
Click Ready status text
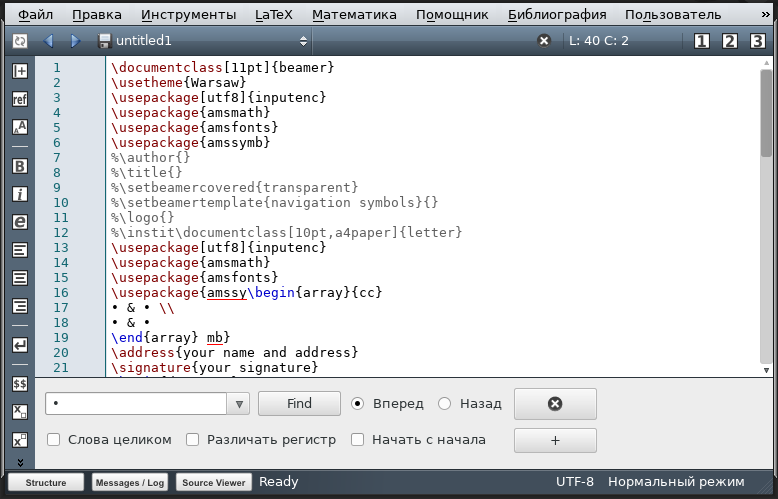(279, 482)
